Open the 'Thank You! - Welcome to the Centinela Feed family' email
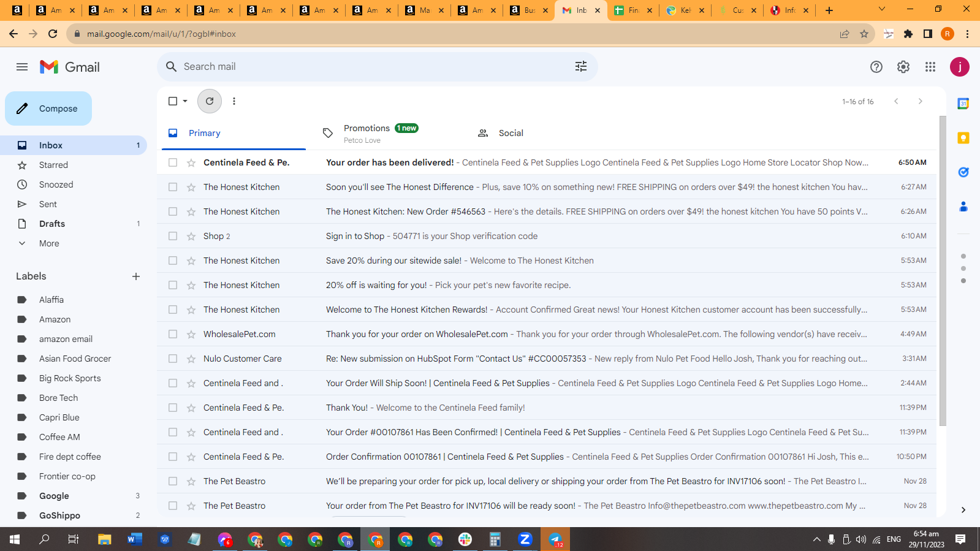This screenshot has width=980, height=551. [547, 408]
